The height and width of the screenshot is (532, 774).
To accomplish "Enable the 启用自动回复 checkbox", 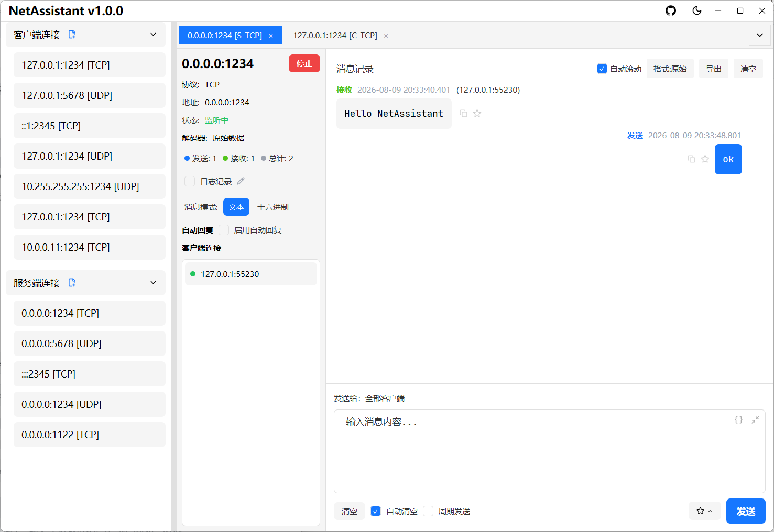I will pyautogui.click(x=224, y=230).
